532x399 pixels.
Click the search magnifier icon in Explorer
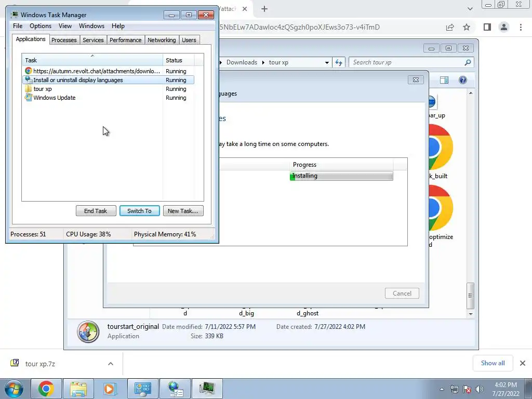point(468,62)
